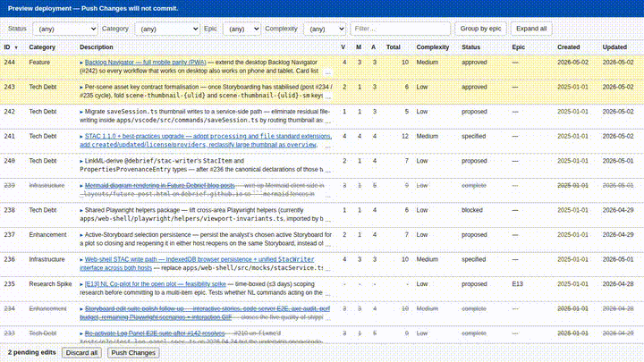Viewport: 644px width, 362px height.
Task: Click 'Feature' category in row 244
Action: coord(39,63)
